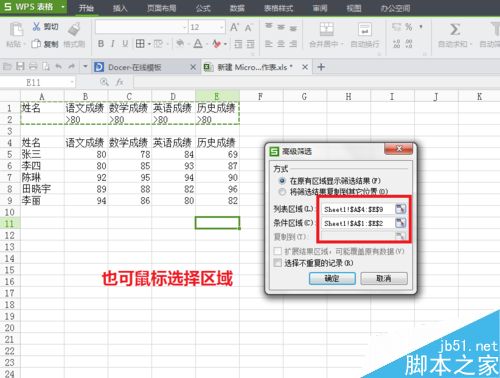Click range picker icon for 列表区域
This screenshot has width=500, height=378.
coord(400,209)
